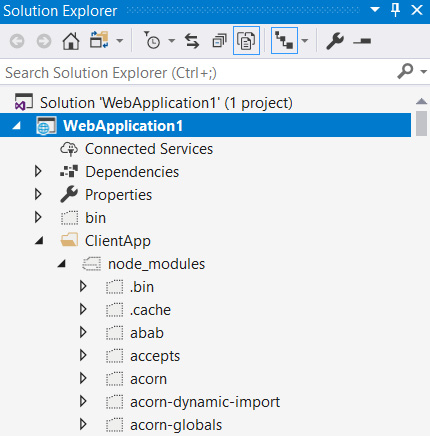Image resolution: width=430 pixels, height=436 pixels.
Task: Toggle Show All Files
Action: [246, 41]
